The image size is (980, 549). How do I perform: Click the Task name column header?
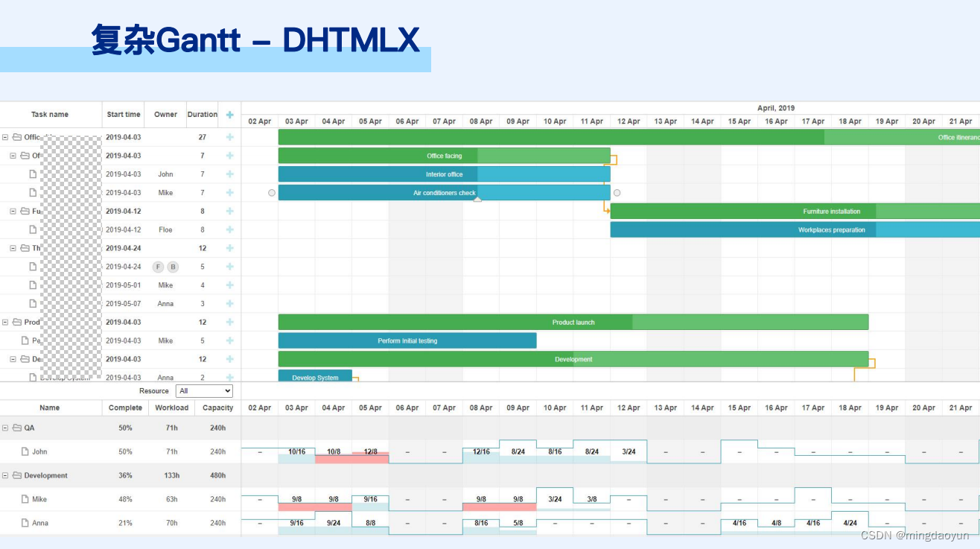(50, 115)
